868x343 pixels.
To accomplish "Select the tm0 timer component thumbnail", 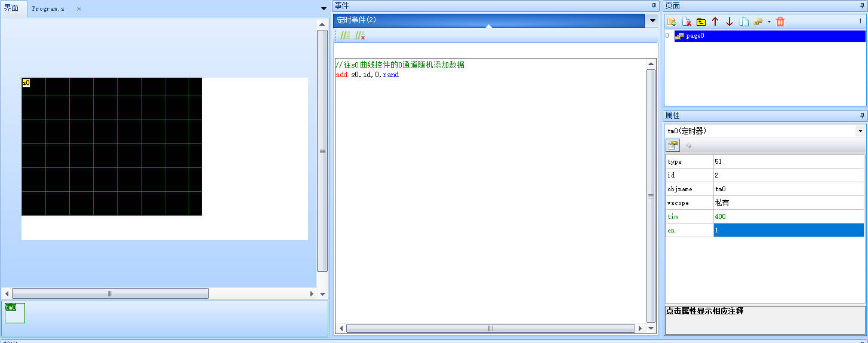I will pos(15,313).
